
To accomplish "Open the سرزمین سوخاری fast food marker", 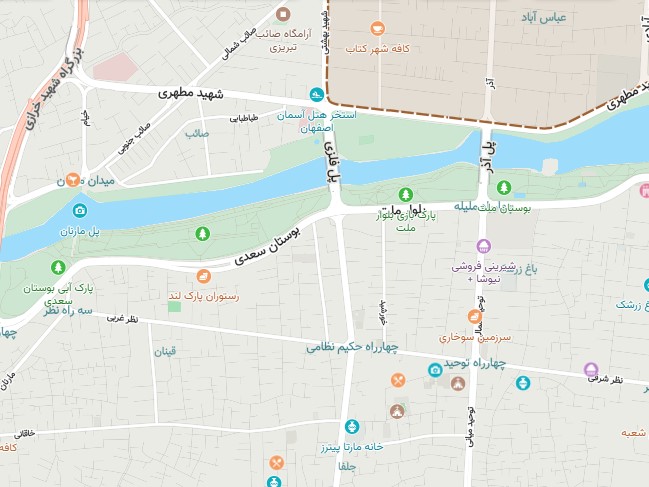I will (x=475, y=317).
